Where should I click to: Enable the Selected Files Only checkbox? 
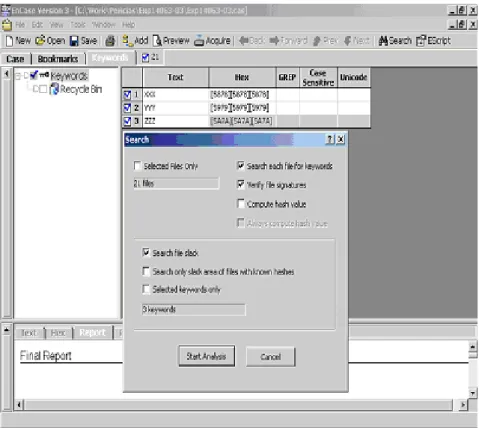pyautogui.click(x=137, y=166)
